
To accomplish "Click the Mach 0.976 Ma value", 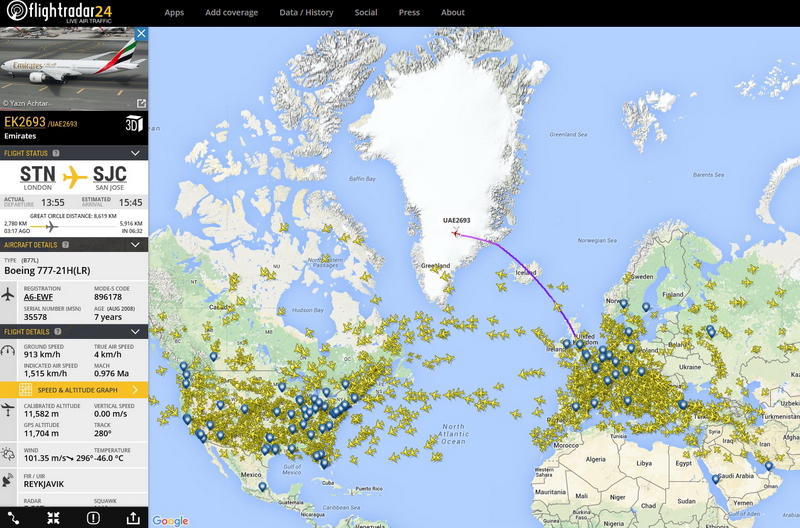I will 111,373.
